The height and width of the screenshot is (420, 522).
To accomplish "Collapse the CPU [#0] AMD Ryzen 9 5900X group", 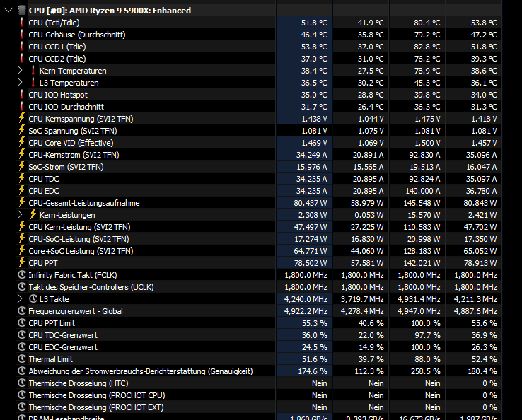I will click(x=8, y=11).
